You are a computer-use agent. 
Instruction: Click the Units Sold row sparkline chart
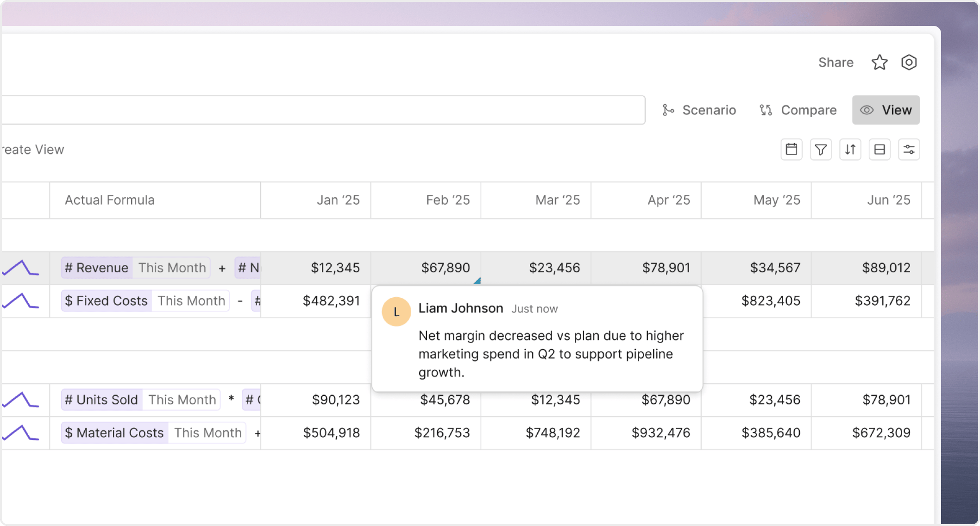pos(20,400)
